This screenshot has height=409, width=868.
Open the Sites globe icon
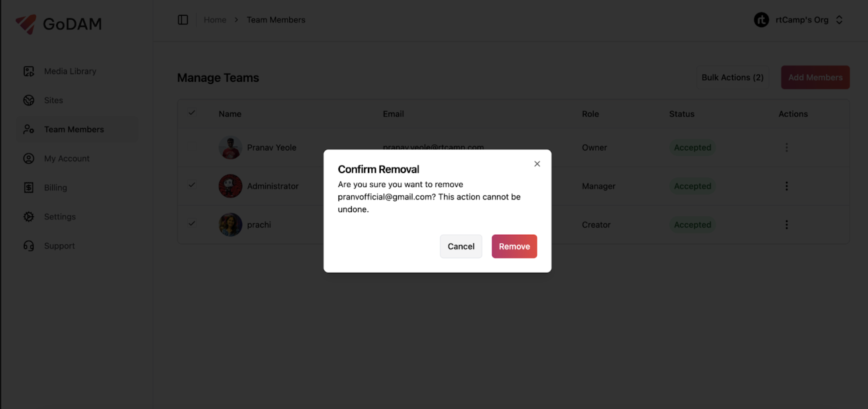[29, 100]
